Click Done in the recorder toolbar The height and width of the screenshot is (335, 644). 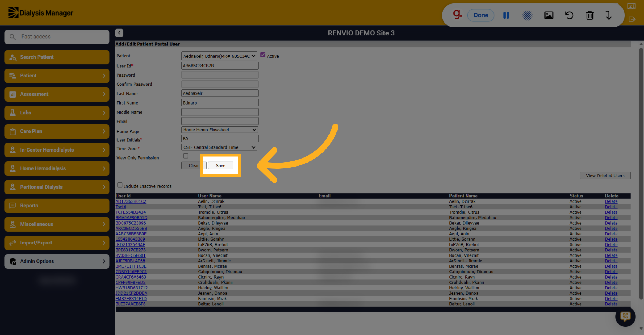point(481,15)
